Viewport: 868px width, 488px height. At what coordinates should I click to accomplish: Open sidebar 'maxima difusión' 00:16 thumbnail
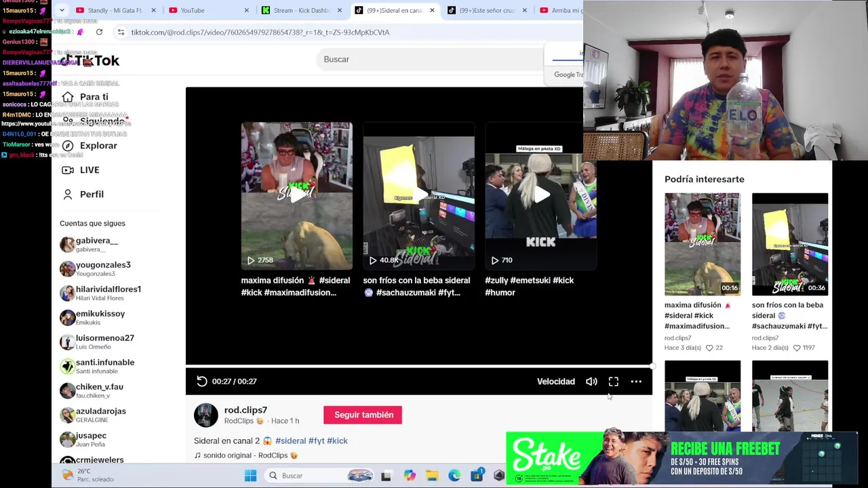pyautogui.click(x=703, y=244)
